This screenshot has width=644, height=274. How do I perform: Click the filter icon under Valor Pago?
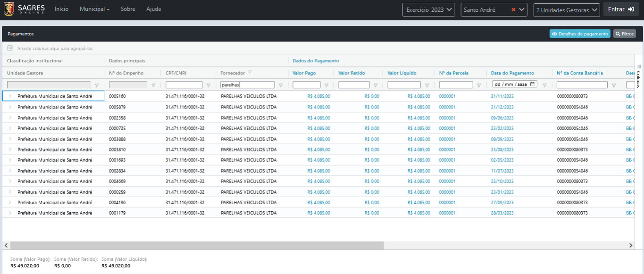[x=326, y=85]
